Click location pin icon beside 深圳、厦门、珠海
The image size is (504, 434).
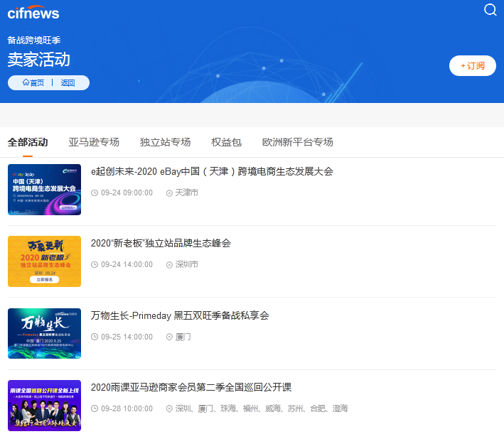pos(169,408)
